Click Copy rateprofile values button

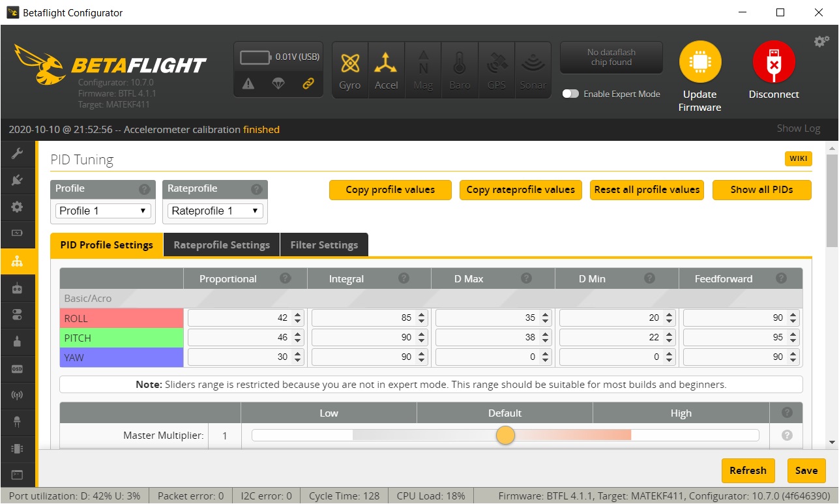tap(521, 190)
